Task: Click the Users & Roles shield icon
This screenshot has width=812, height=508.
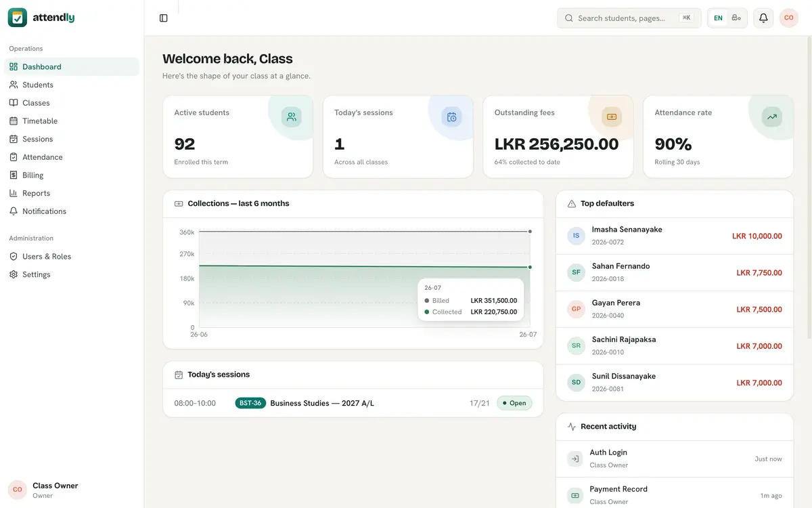Action: [x=14, y=256]
